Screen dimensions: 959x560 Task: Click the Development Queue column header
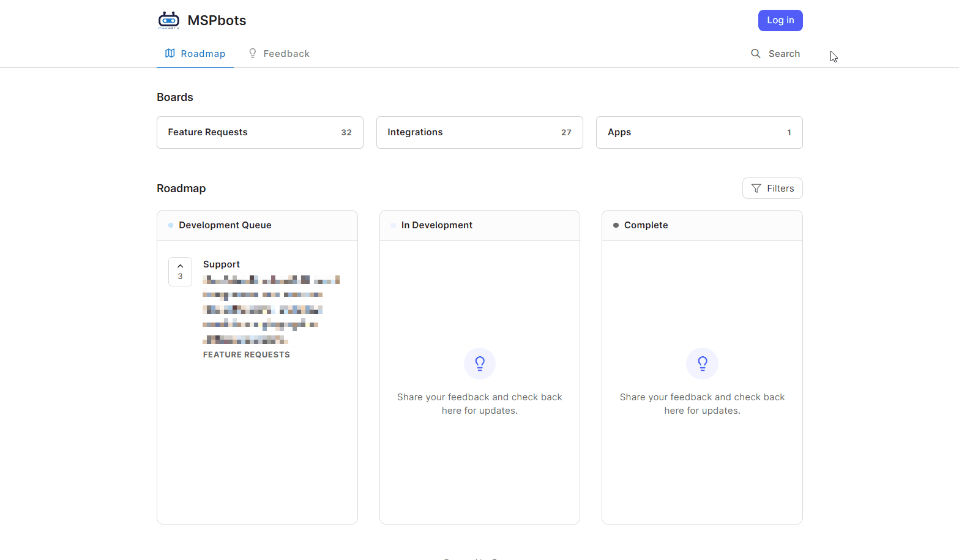(225, 225)
